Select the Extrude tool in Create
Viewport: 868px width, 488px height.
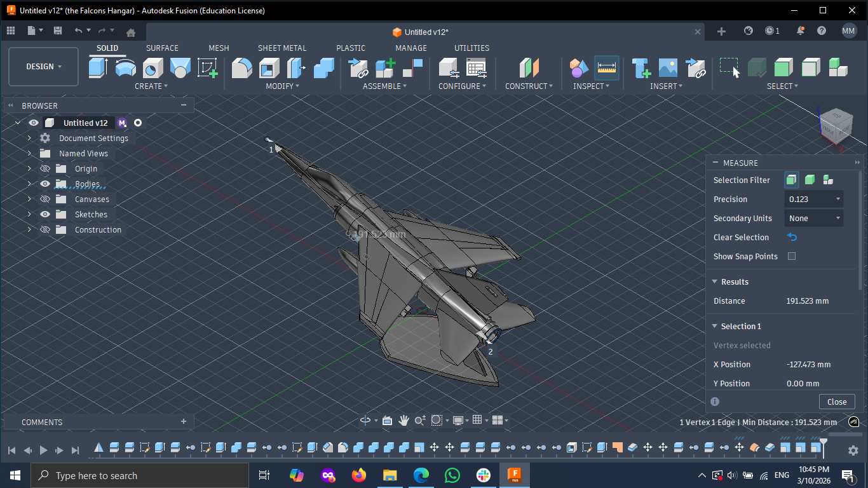(98, 67)
